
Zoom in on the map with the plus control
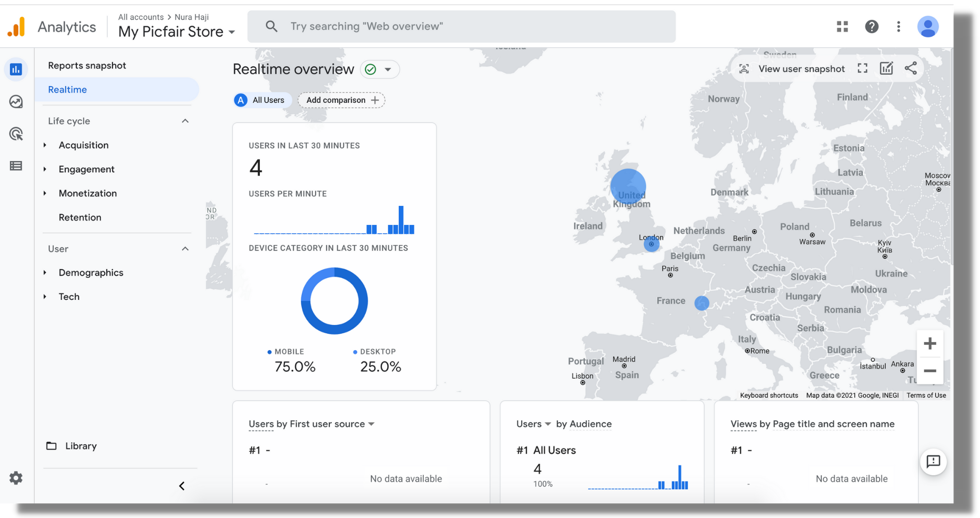point(930,343)
